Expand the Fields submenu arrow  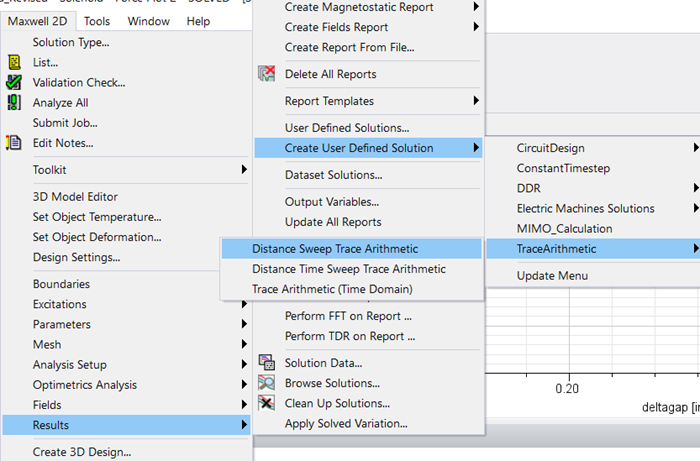pyautogui.click(x=244, y=404)
